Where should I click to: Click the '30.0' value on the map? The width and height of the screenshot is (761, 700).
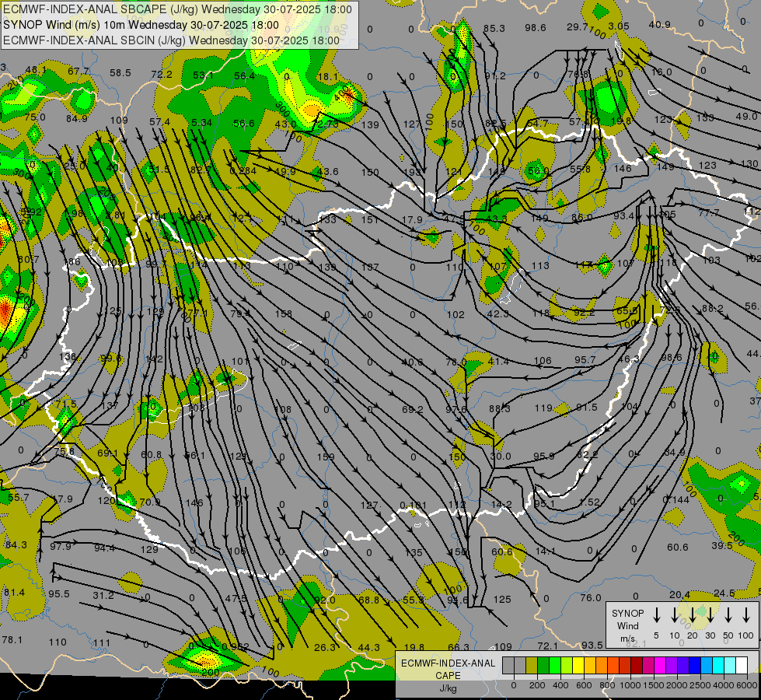point(501,456)
